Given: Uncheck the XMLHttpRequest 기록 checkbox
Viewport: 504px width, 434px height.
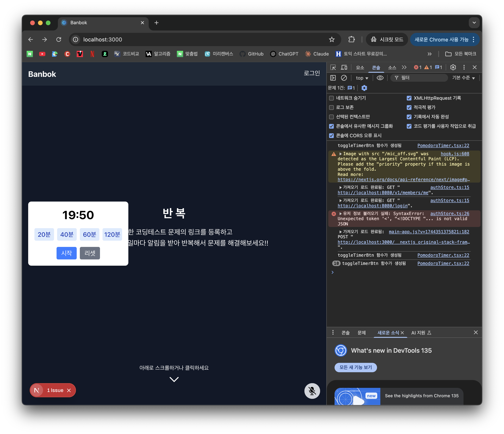Looking at the screenshot, I should click(x=409, y=98).
